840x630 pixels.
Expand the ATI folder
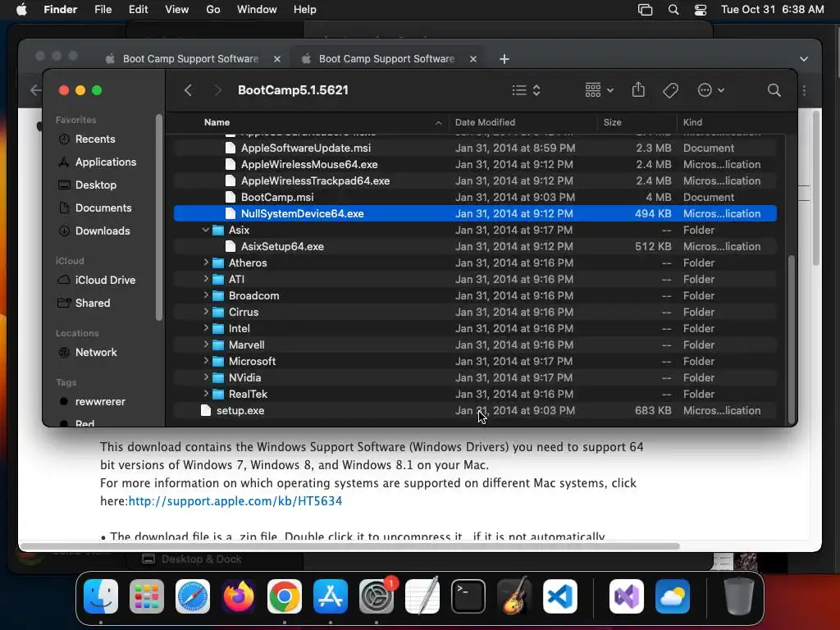point(206,279)
